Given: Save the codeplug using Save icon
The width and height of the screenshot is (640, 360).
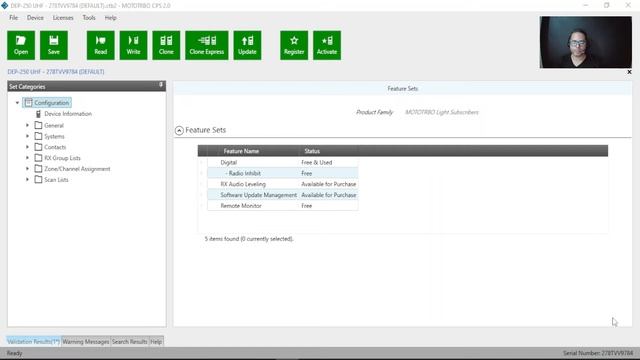Looking at the screenshot, I should tap(54, 45).
